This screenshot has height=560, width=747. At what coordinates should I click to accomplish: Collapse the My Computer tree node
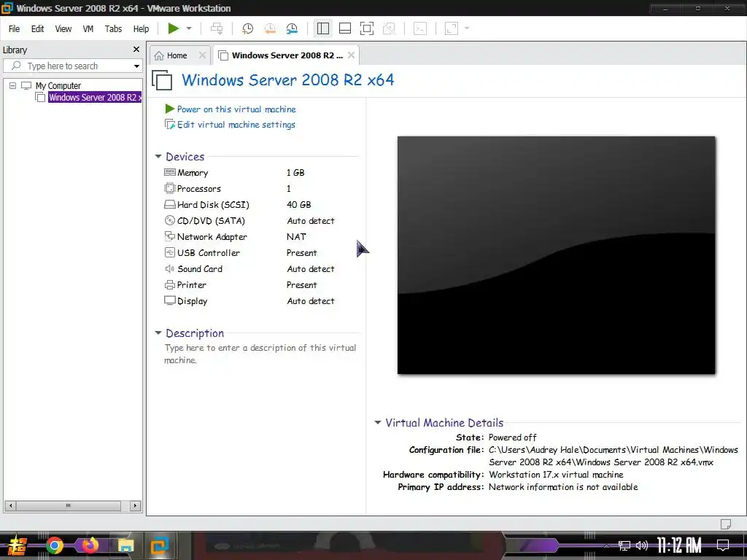pyautogui.click(x=13, y=86)
